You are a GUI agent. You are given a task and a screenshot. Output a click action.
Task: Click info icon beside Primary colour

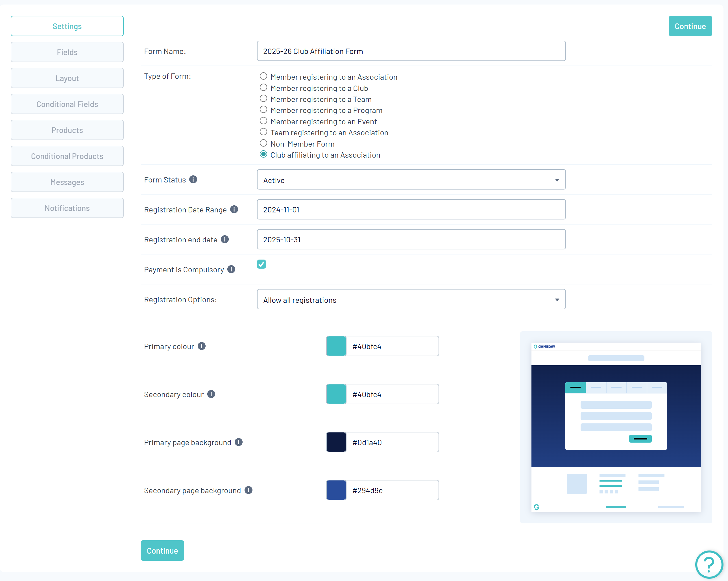point(202,346)
